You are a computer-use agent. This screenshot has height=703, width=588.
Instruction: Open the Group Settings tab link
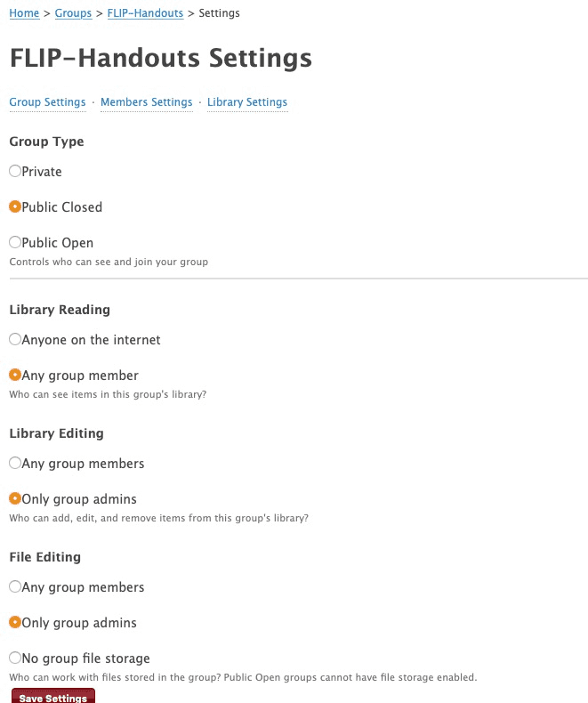47,102
